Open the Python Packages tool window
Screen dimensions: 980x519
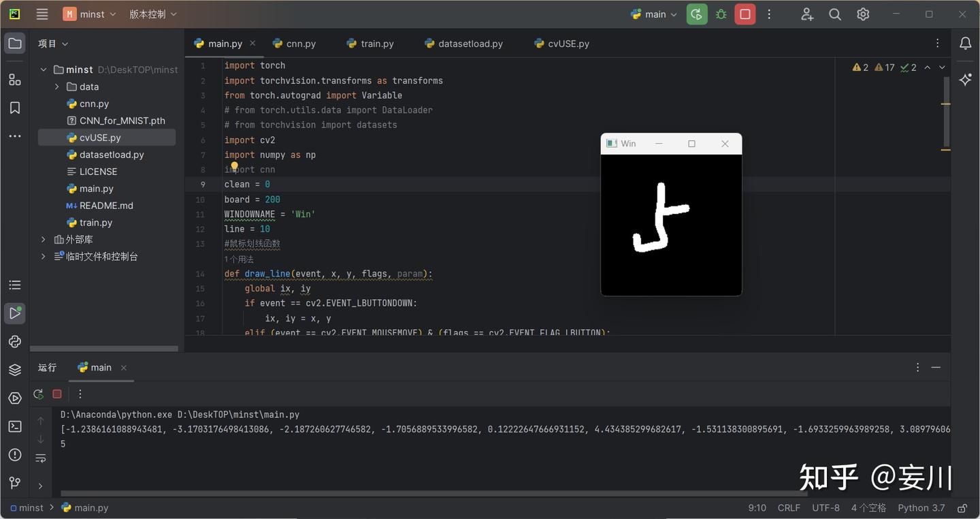(15, 370)
